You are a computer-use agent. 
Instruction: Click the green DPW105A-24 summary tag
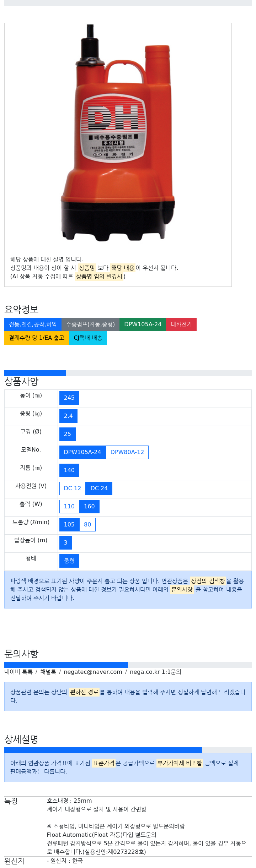pyautogui.click(x=143, y=324)
